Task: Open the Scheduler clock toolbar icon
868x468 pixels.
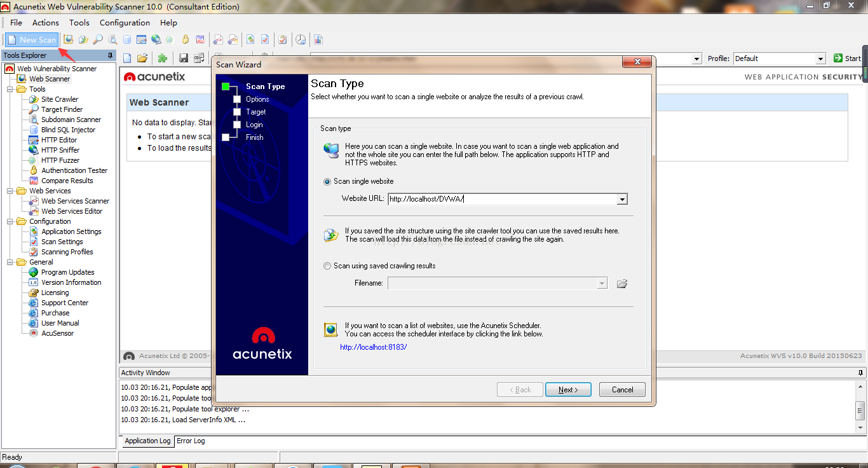Action: [301, 40]
